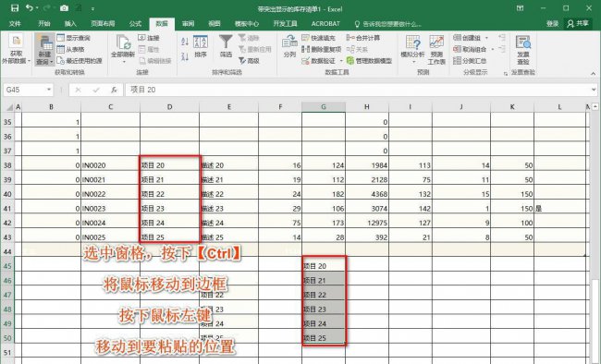Select column G header
The image size is (601, 364).
click(324, 107)
